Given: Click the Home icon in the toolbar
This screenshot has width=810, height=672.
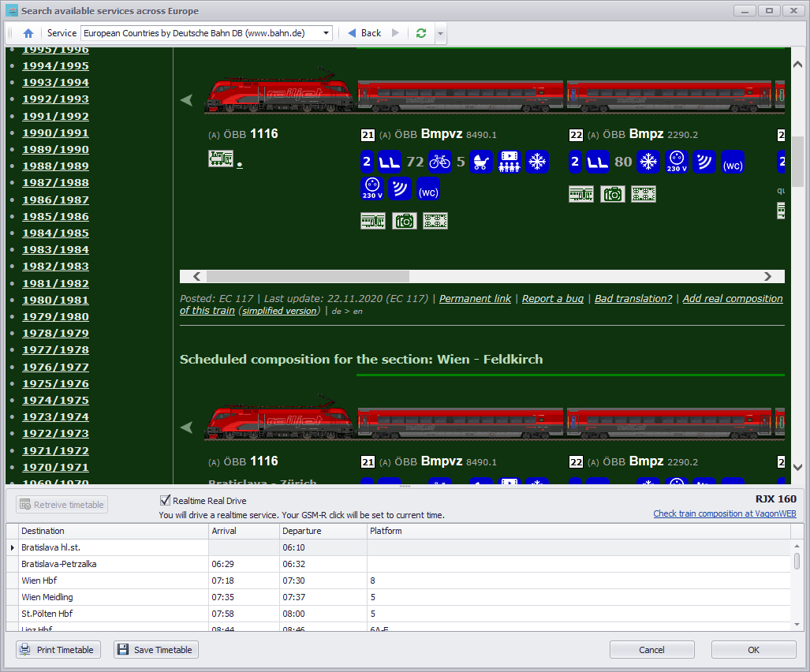Looking at the screenshot, I should click(x=28, y=33).
